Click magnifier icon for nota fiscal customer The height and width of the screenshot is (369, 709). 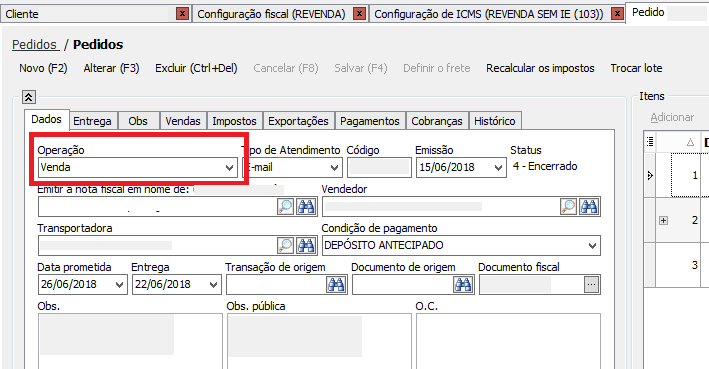286,207
